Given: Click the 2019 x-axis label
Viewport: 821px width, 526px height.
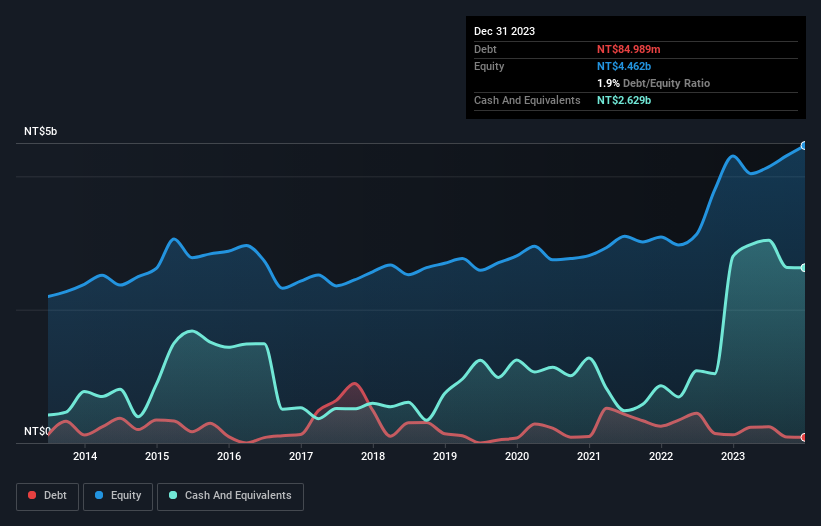Looking at the screenshot, I should 445,456.
